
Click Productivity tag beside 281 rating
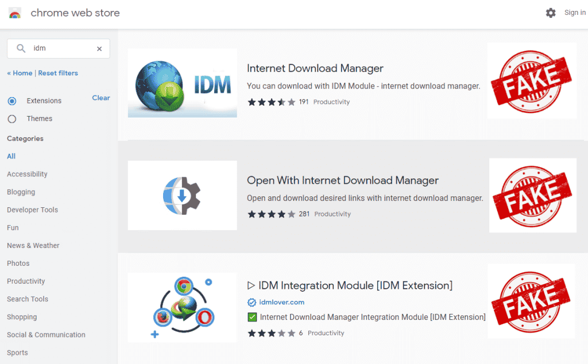[x=332, y=214]
